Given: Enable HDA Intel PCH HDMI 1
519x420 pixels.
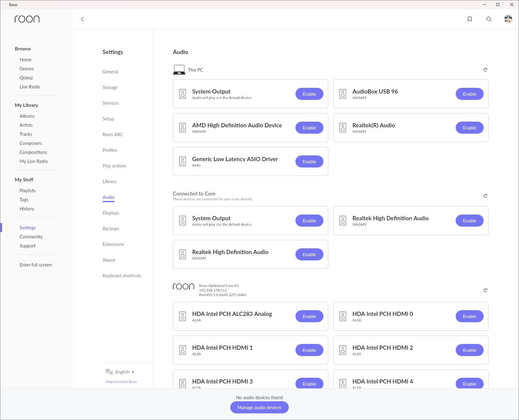Looking at the screenshot, I should (x=309, y=350).
